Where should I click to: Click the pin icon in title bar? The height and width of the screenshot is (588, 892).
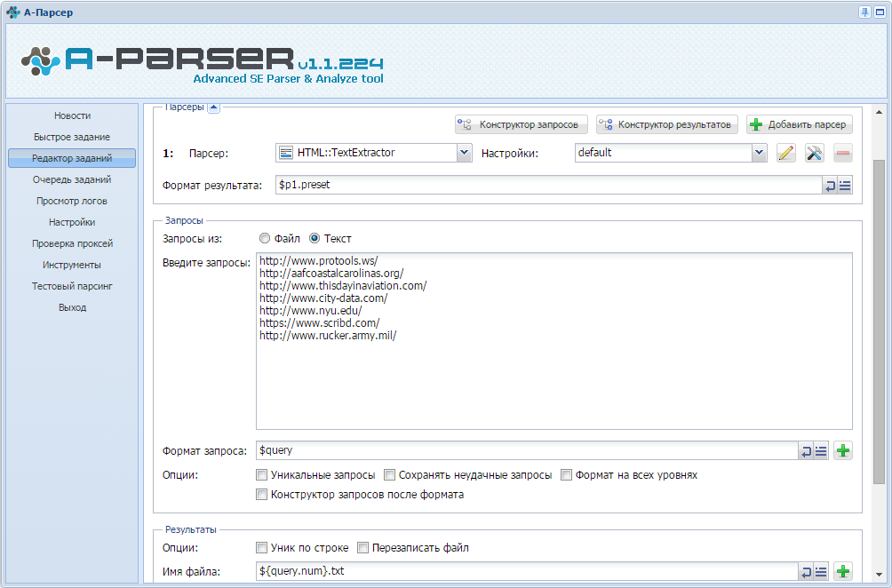[x=864, y=12]
